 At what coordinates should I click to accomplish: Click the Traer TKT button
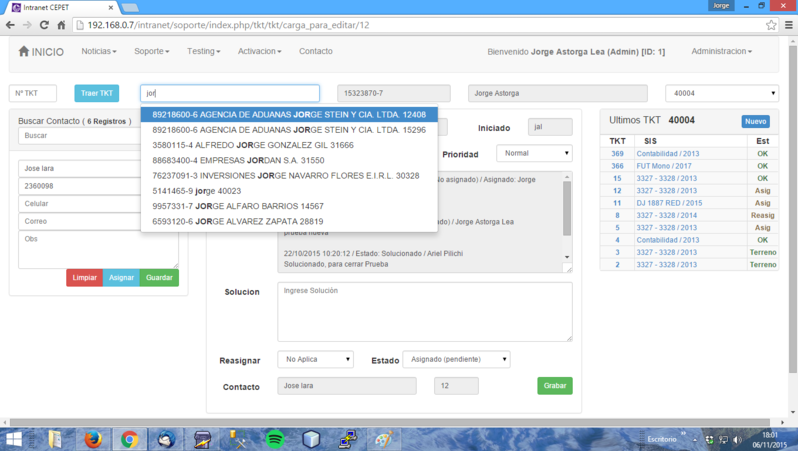(x=96, y=93)
